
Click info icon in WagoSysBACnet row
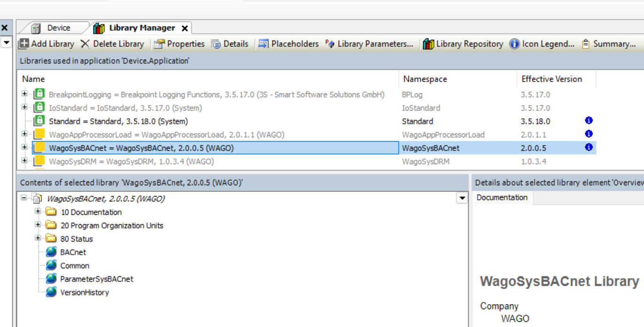coord(589,147)
